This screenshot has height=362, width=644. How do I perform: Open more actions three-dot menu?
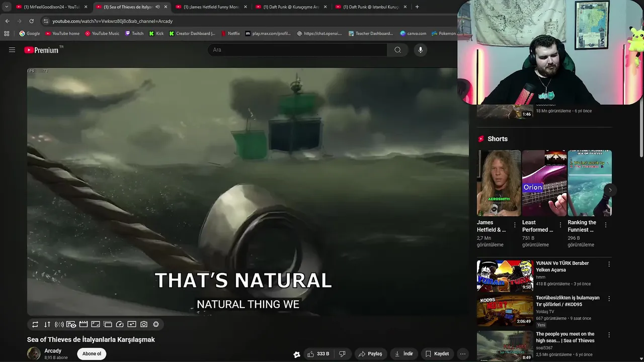point(463,354)
